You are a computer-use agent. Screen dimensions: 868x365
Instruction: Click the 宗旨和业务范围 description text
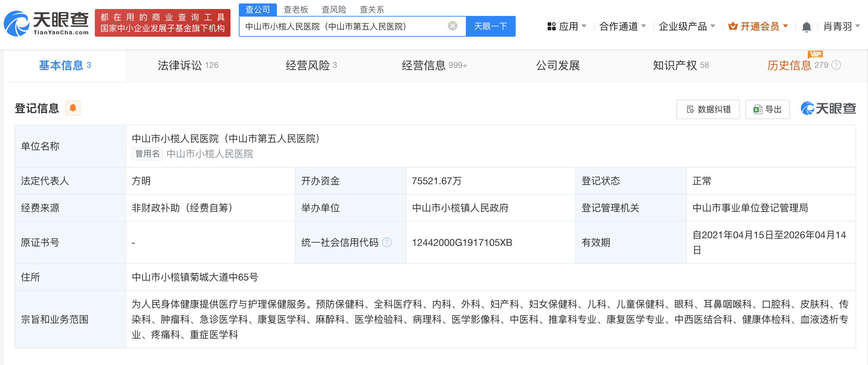[490, 319]
